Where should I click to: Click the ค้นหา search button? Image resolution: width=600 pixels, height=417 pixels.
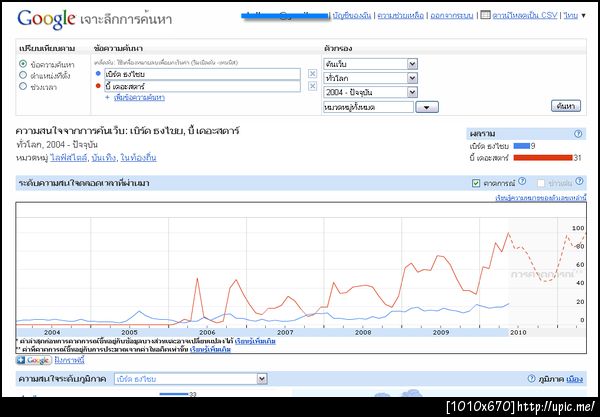click(x=566, y=106)
